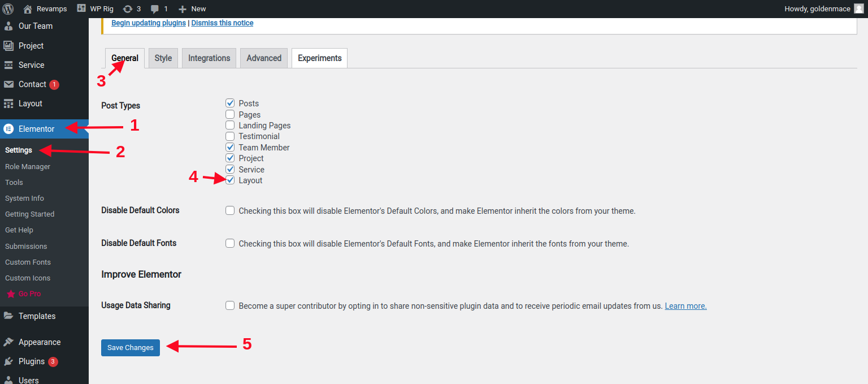Toggle the Service post type checkbox
The width and height of the screenshot is (868, 384).
(x=230, y=169)
